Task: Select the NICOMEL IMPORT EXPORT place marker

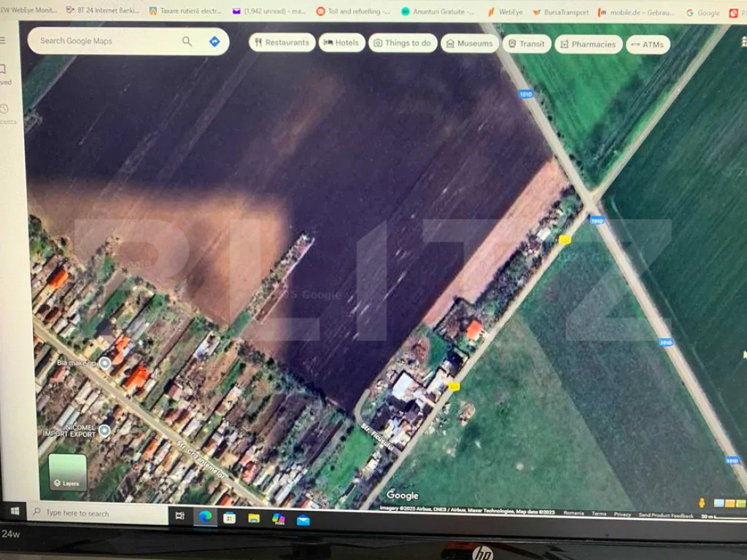Action: tap(104, 430)
